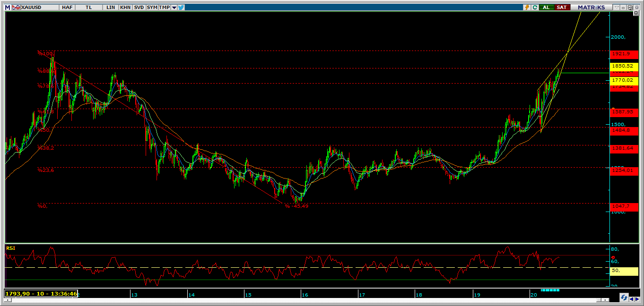Screen dimensions: 644x306
Task: Select the %100 Fibonacci level label
Action: point(46,54)
